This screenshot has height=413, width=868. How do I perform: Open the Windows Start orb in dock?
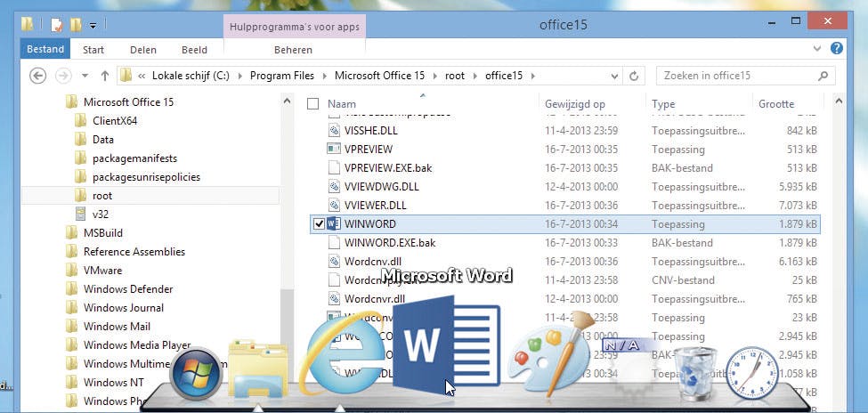[x=197, y=374]
